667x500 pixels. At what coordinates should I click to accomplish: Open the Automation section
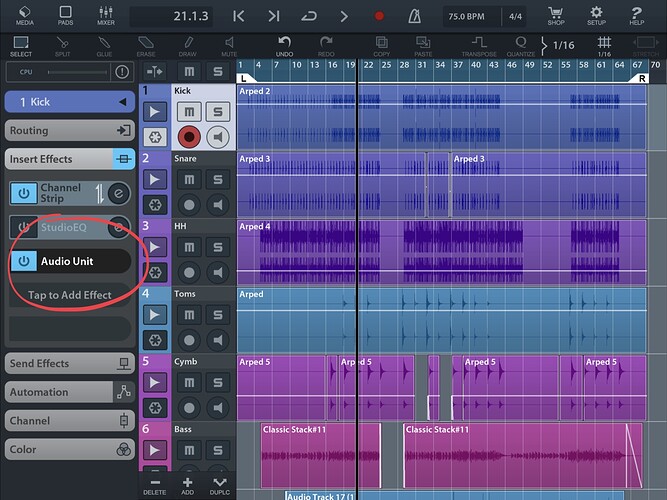pos(70,392)
